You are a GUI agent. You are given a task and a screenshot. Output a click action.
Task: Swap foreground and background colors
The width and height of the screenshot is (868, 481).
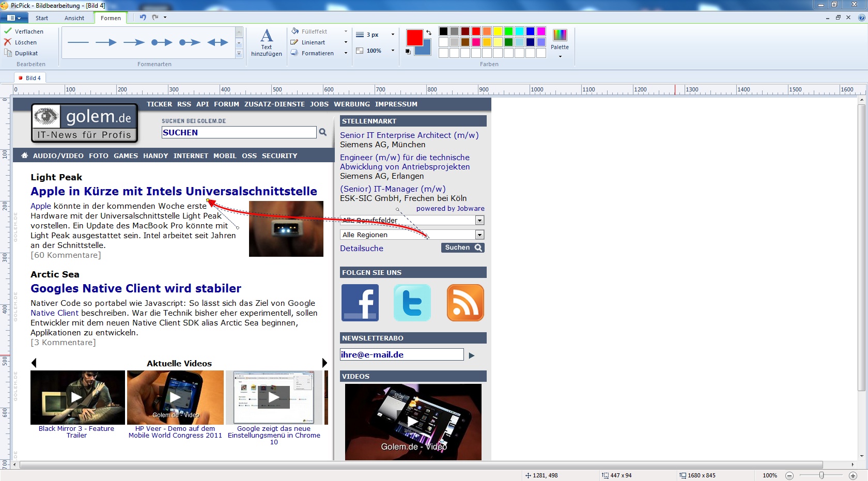pos(429,33)
